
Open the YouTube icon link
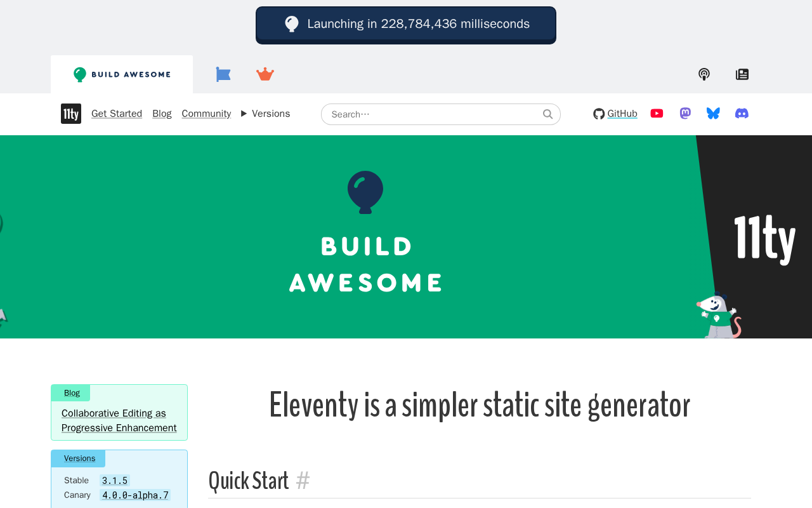tap(657, 114)
